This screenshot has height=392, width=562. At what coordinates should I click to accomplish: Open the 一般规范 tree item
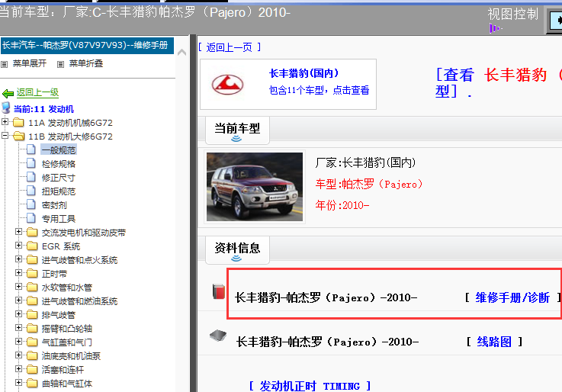tap(59, 150)
